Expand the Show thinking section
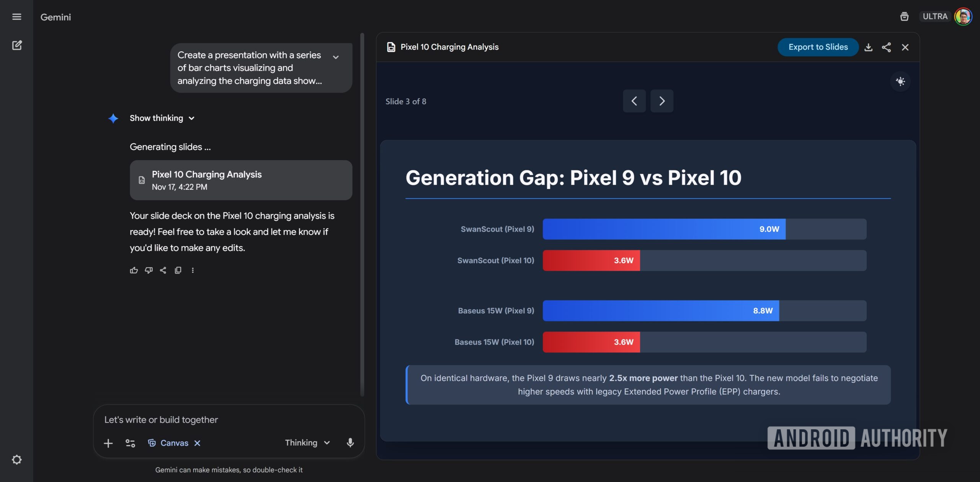 click(x=162, y=118)
